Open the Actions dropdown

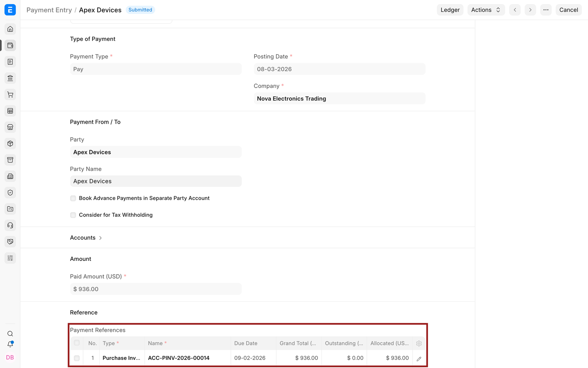(x=486, y=10)
